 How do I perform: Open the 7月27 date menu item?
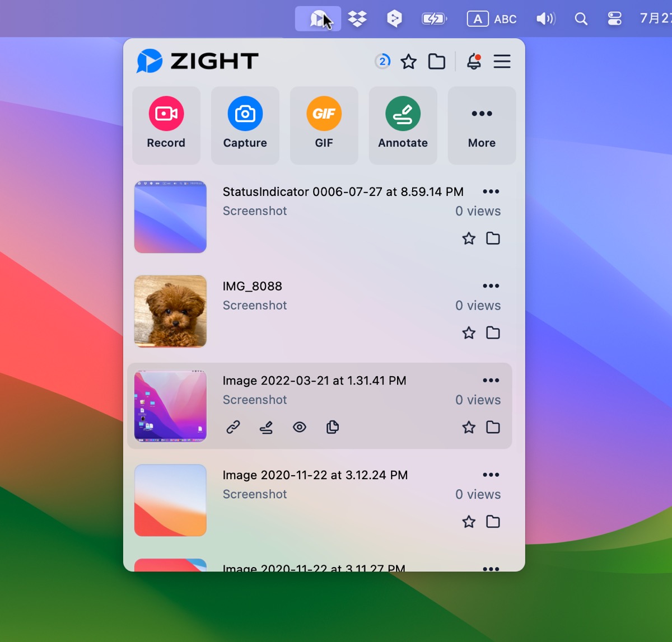(x=655, y=18)
